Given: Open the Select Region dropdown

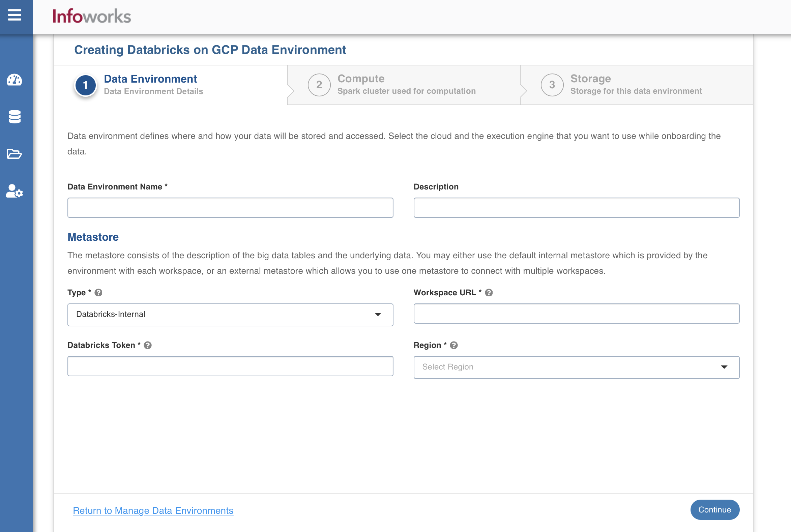Looking at the screenshot, I should (576, 367).
